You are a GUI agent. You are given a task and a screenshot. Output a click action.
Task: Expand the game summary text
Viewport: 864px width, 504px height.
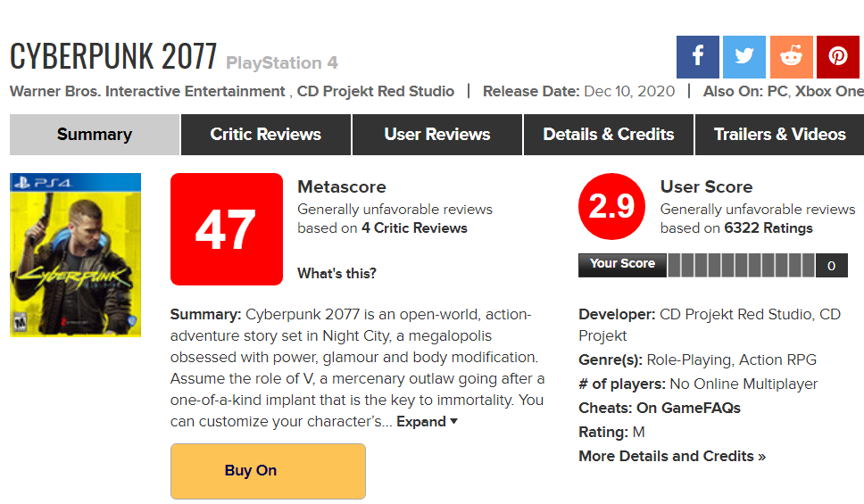coord(427,422)
